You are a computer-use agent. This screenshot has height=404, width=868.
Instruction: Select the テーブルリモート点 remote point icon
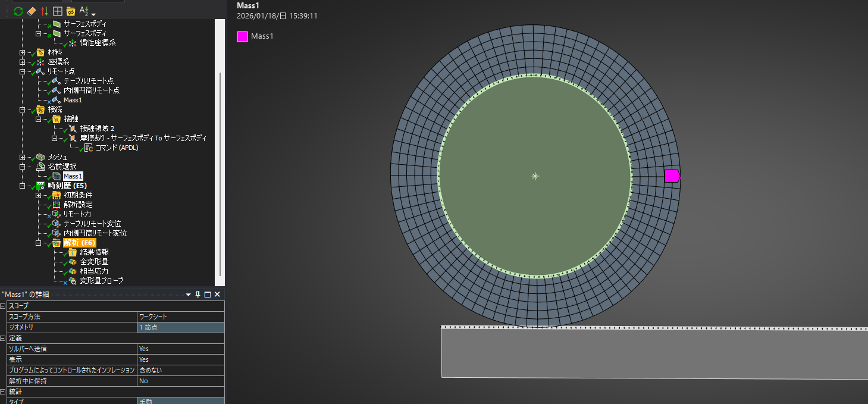click(x=57, y=81)
